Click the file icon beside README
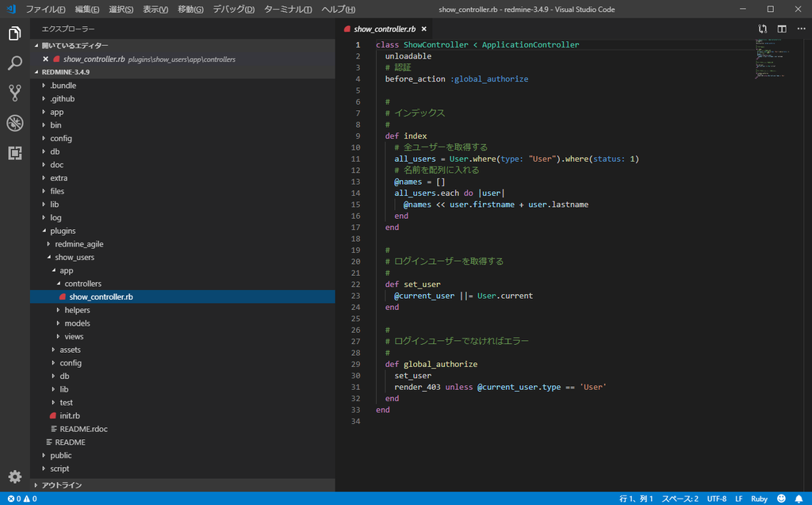The image size is (812, 505). click(49, 442)
